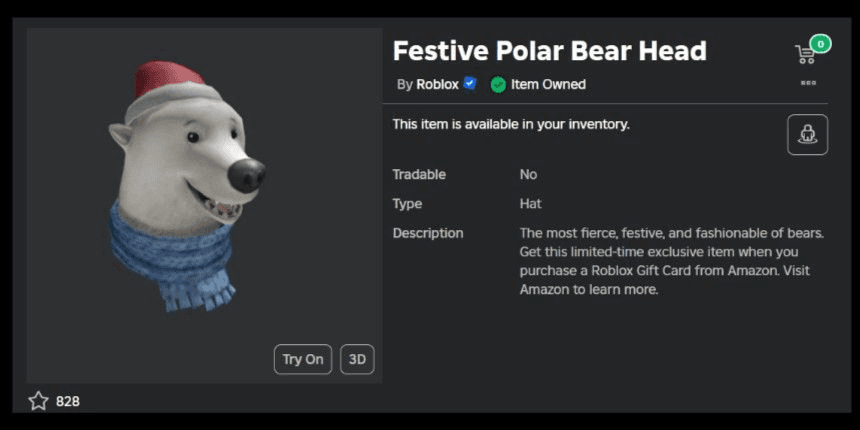Image resolution: width=860 pixels, height=430 pixels.
Task: Select the Hat type value
Action: point(530,203)
